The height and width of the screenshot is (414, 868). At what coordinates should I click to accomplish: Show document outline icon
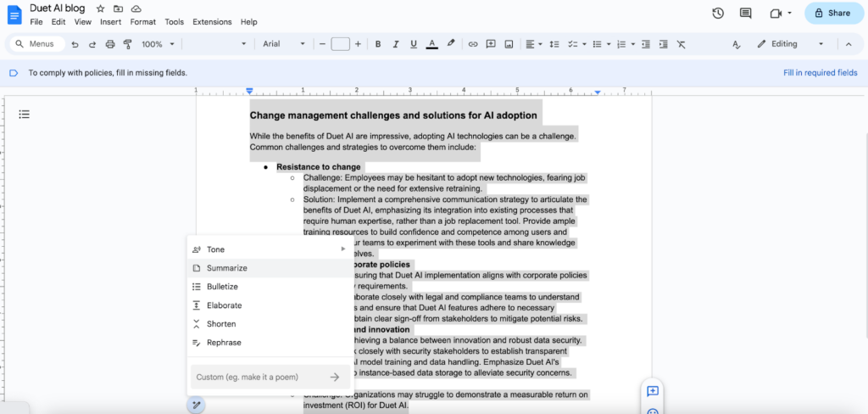click(x=24, y=115)
